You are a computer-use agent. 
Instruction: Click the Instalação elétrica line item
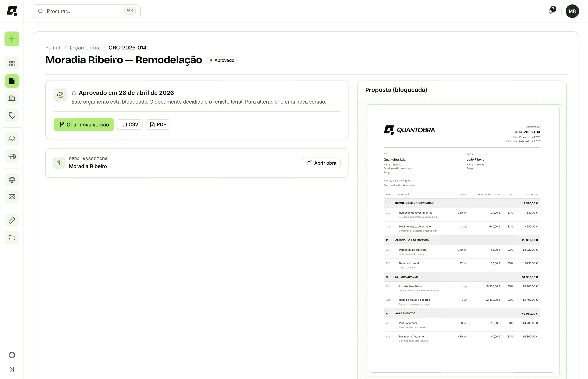462,288
